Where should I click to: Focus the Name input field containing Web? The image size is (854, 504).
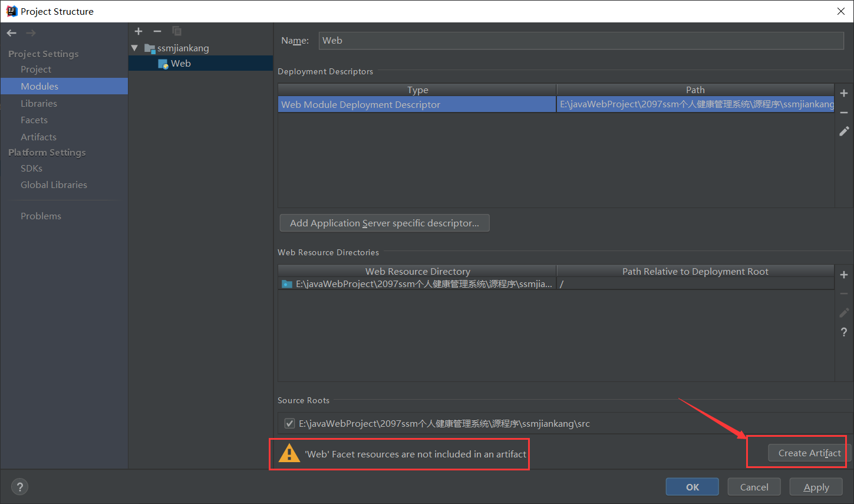click(581, 41)
